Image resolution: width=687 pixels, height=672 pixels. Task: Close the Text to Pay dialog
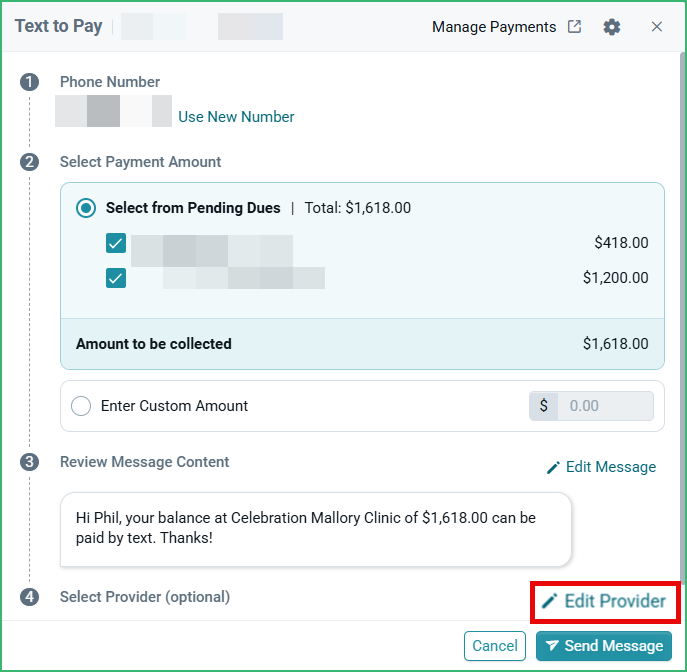point(656,27)
